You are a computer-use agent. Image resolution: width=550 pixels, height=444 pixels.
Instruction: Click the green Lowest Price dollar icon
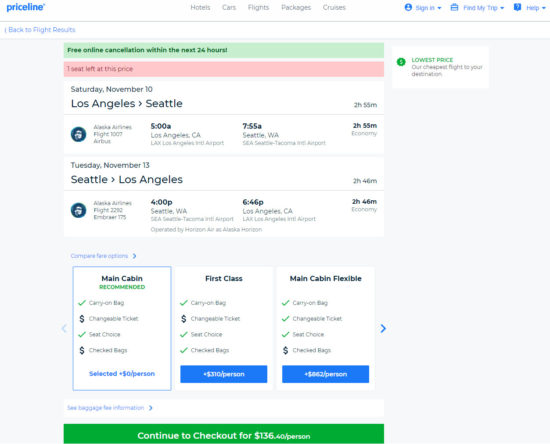tap(401, 62)
